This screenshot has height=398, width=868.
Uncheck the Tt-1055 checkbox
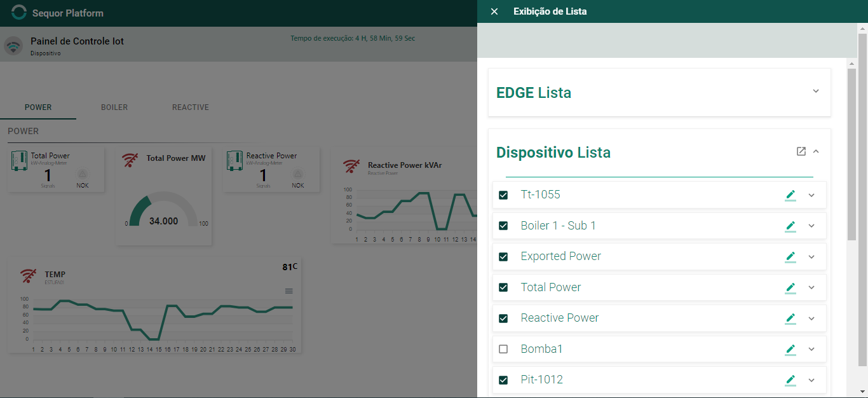coord(503,195)
